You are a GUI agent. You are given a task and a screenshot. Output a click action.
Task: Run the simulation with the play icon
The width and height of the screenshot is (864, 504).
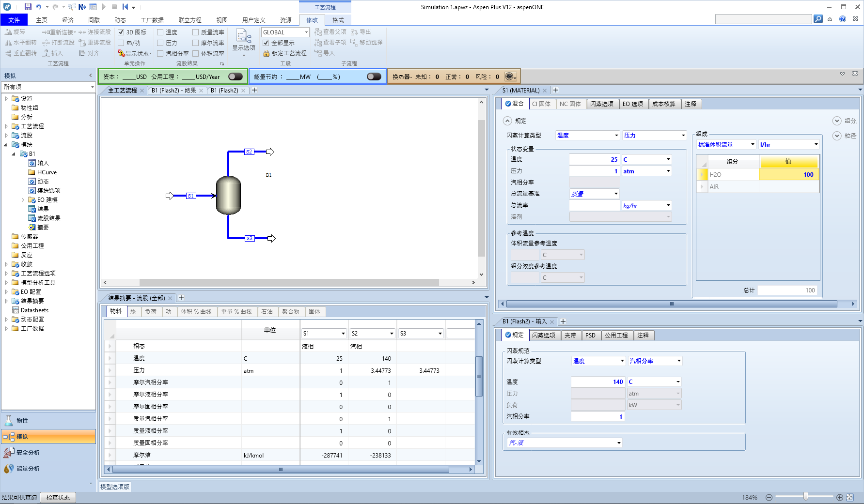click(104, 7)
